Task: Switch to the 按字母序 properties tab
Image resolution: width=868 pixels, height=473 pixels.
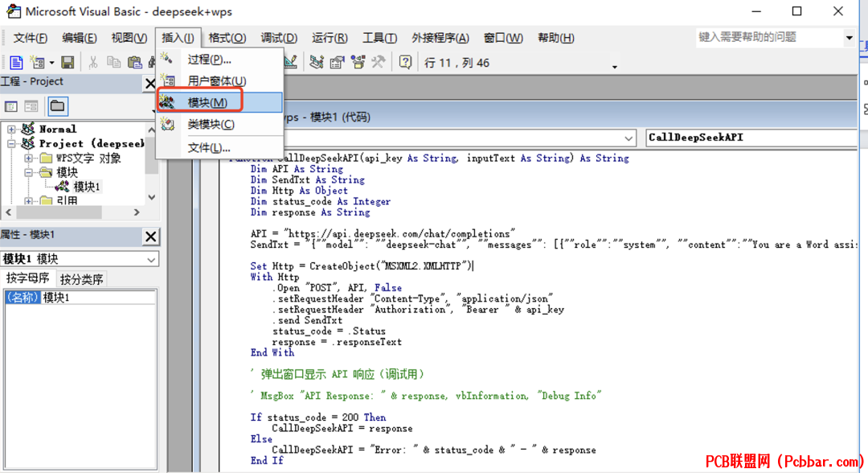Action: point(27,278)
